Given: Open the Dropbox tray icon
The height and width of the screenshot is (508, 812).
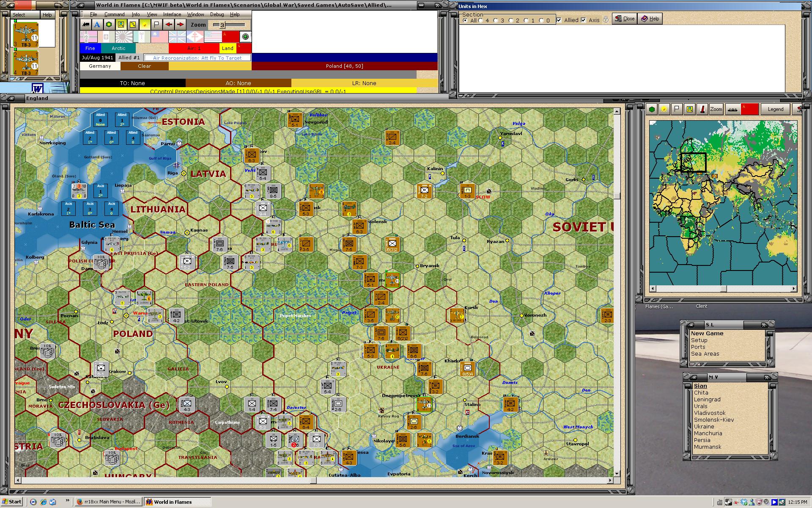Looking at the screenshot, I should pos(744,502).
